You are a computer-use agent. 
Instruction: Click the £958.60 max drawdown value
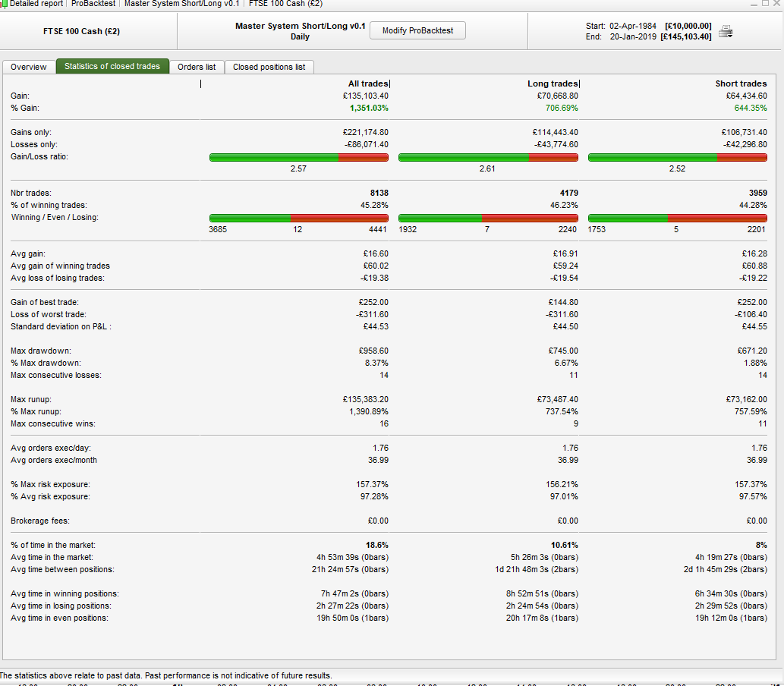click(x=373, y=351)
